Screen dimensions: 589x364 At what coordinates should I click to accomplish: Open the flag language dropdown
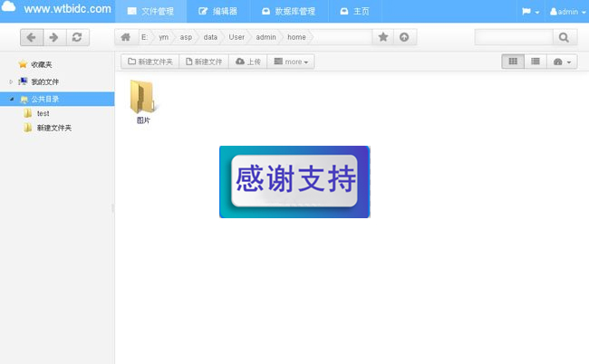pos(530,12)
